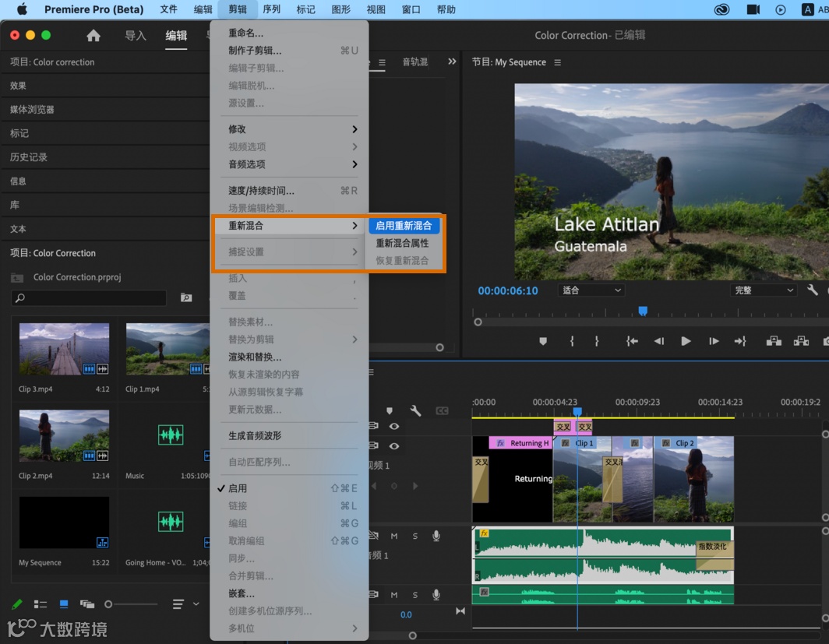This screenshot has height=644, width=829.
Task: Click voice-over record microphone on lower audio track
Action: click(436, 594)
